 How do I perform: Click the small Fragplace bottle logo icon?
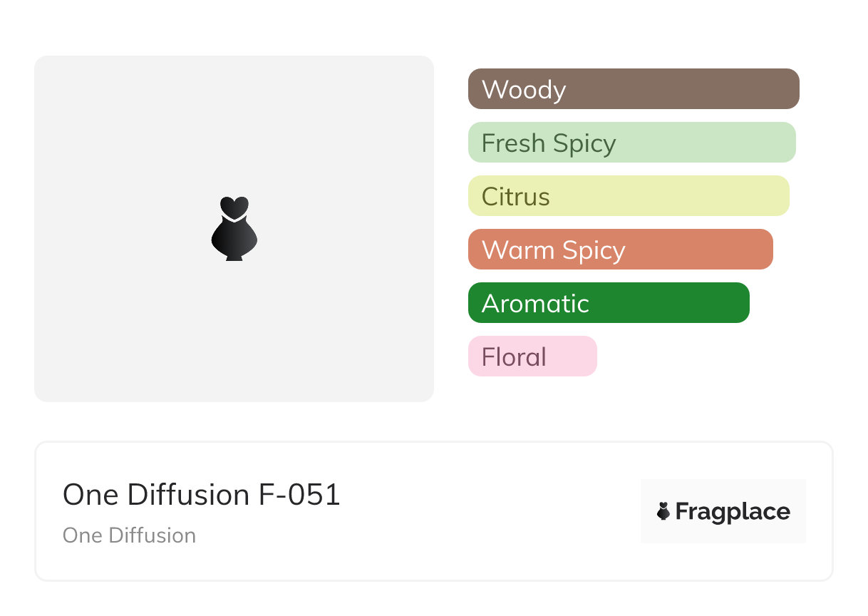coord(663,511)
